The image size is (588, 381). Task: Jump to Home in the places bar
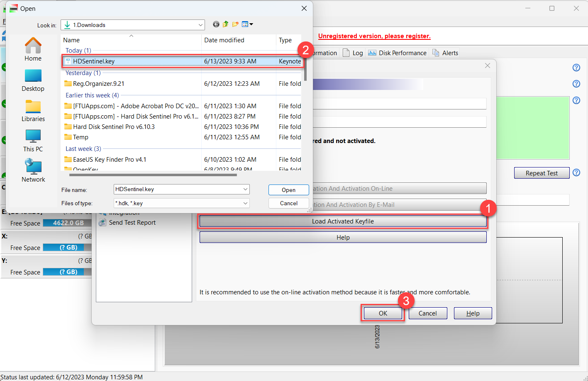pos(33,49)
